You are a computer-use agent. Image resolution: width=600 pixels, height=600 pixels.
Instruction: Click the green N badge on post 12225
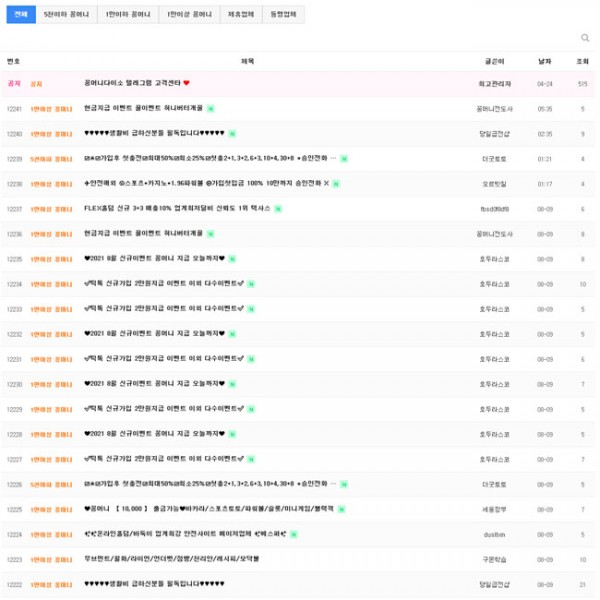341,509
